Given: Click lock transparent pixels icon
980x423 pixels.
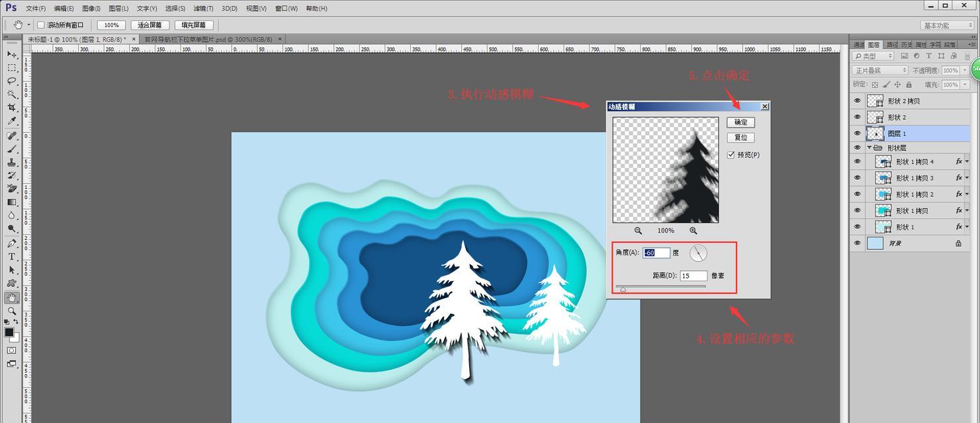Looking at the screenshot, I should click(x=875, y=85).
